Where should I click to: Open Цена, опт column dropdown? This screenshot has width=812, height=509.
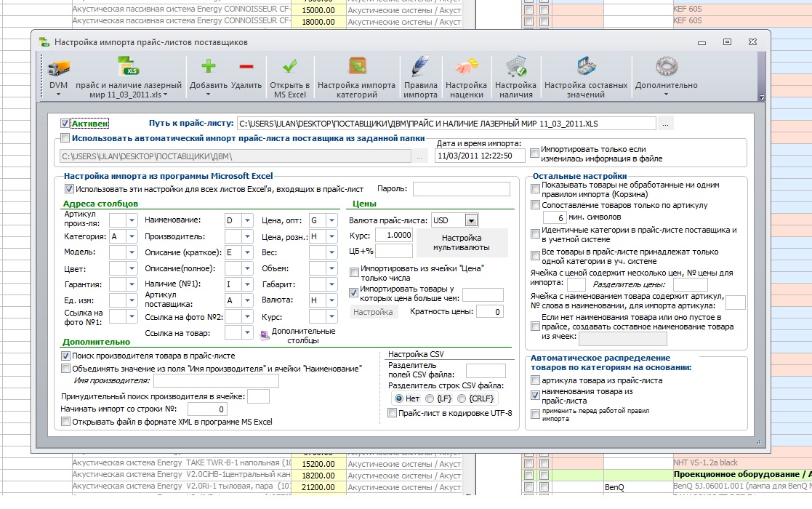coord(331,220)
